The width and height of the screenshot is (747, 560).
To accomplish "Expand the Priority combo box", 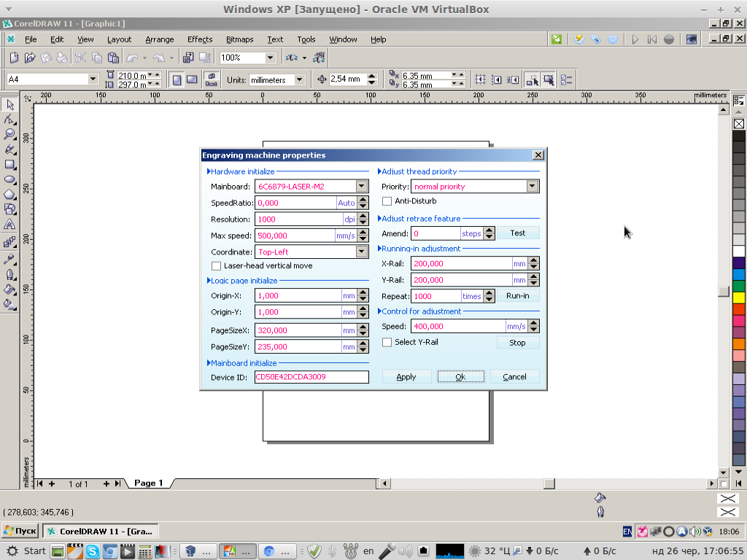I will (532, 187).
